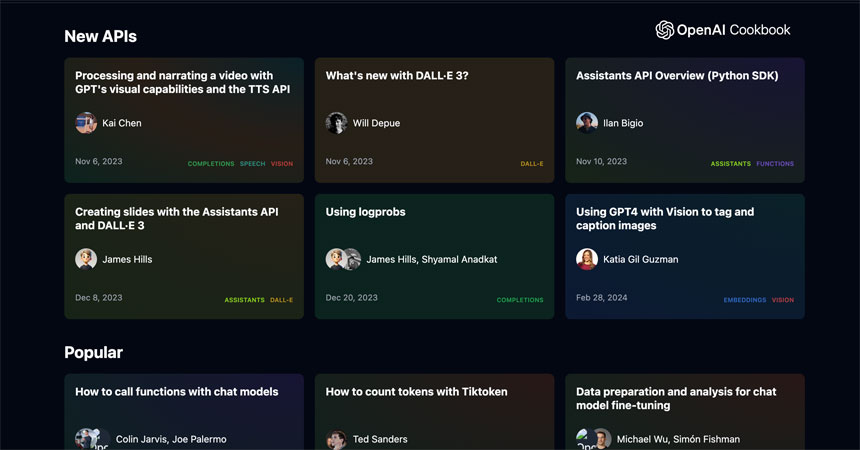Click Will Depue's avatar

pos(336,123)
